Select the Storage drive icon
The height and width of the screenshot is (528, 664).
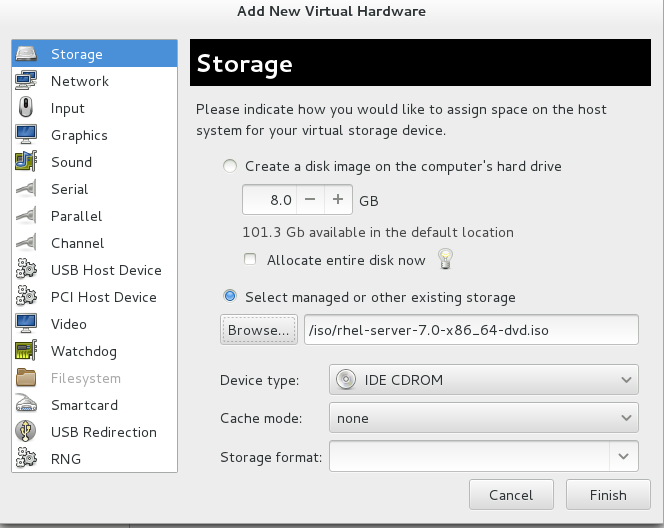click(26, 54)
